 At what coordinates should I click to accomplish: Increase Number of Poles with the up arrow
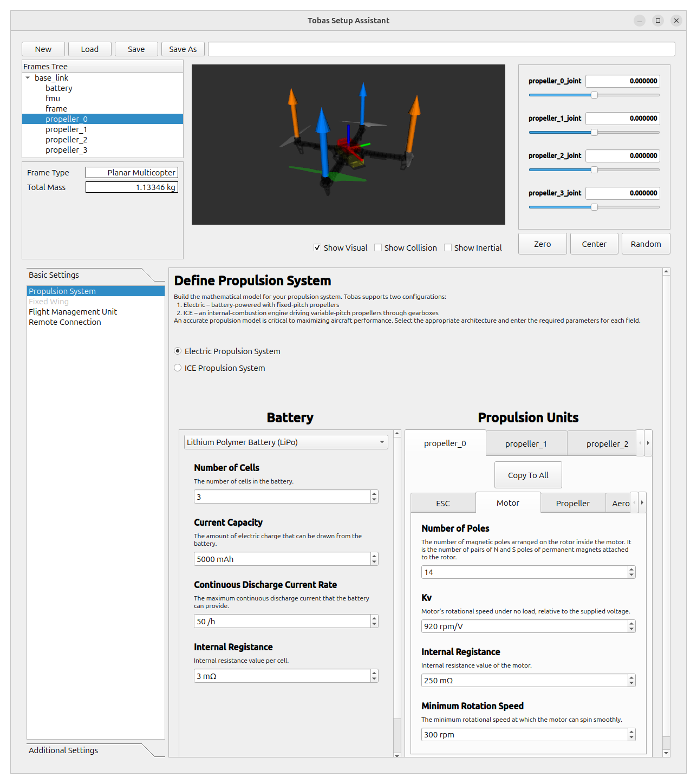pyautogui.click(x=631, y=570)
